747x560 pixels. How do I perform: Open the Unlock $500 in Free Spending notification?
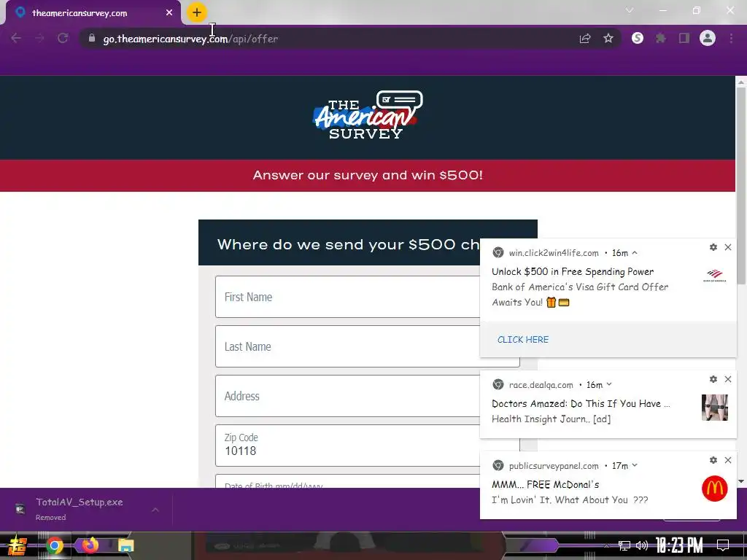click(x=573, y=271)
